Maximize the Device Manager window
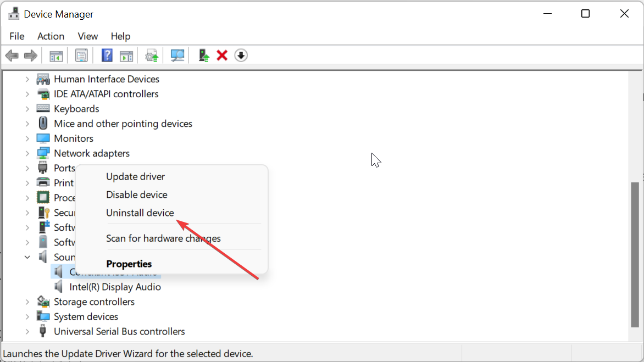Screen dimensions: 644x362 (x=585, y=14)
